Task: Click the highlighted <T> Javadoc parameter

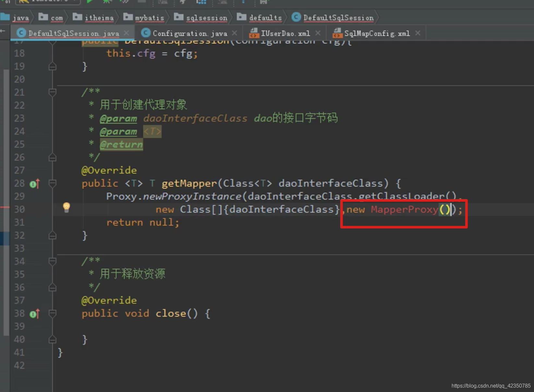Action: click(152, 131)
